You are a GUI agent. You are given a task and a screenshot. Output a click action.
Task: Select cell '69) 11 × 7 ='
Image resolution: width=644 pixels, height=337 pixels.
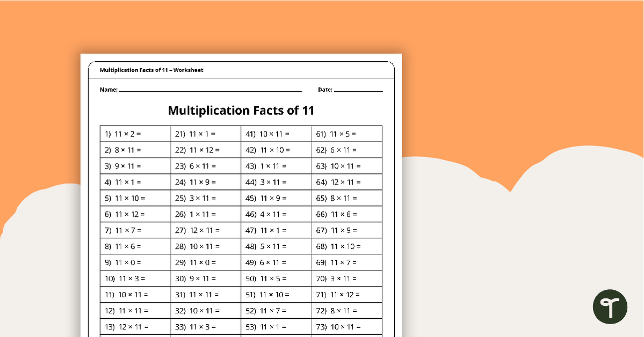click(347, 262)
